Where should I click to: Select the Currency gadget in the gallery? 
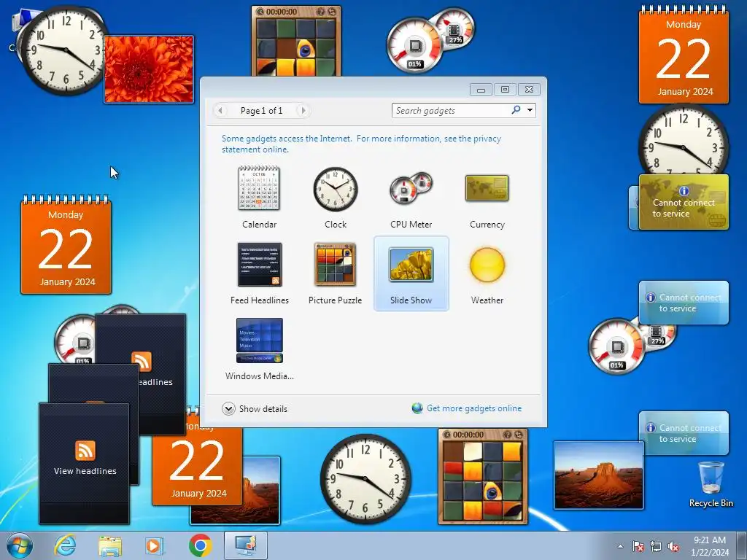(x=487, y=198)
